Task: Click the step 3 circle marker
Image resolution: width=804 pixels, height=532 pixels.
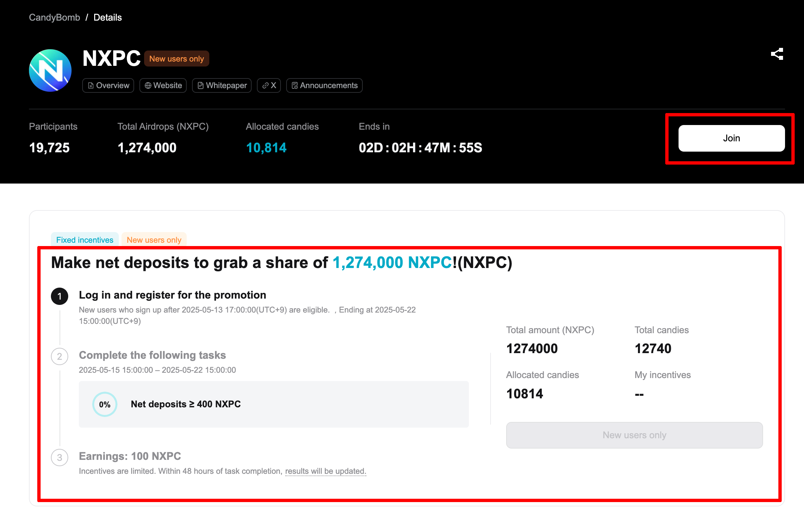Action: pos(60,458)
